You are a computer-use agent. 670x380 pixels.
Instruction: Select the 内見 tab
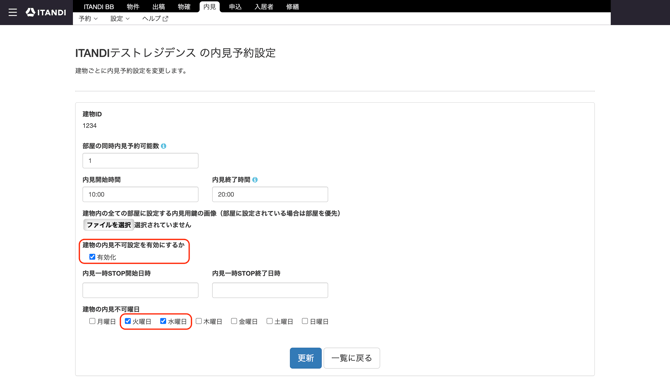(x=209, y=7)
